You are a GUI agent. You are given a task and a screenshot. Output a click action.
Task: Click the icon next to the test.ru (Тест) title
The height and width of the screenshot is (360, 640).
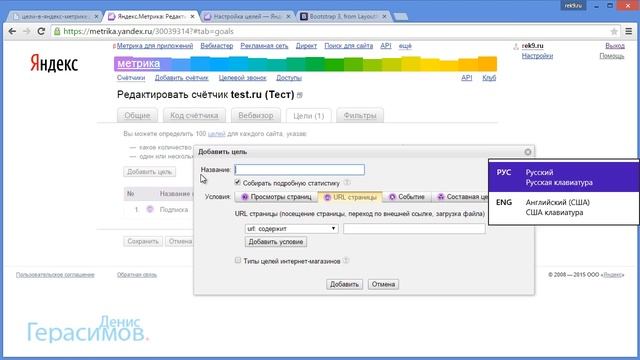tap(300, 95)
